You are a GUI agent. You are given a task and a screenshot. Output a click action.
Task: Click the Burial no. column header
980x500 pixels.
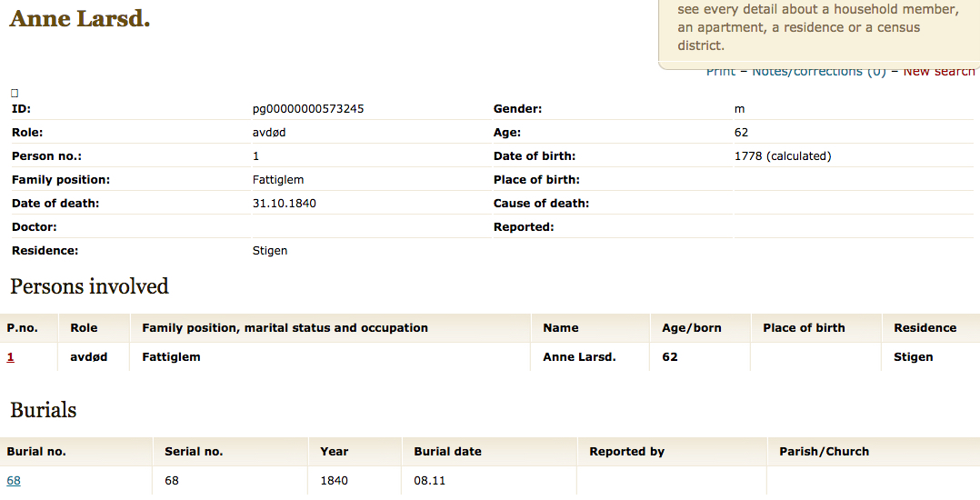[36, 451]
